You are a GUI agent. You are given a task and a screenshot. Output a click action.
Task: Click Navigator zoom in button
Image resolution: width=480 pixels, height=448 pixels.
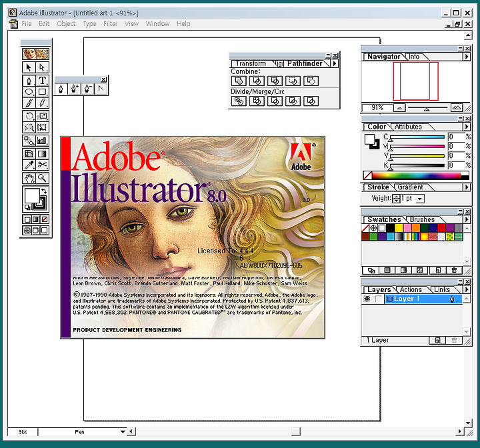457,108
